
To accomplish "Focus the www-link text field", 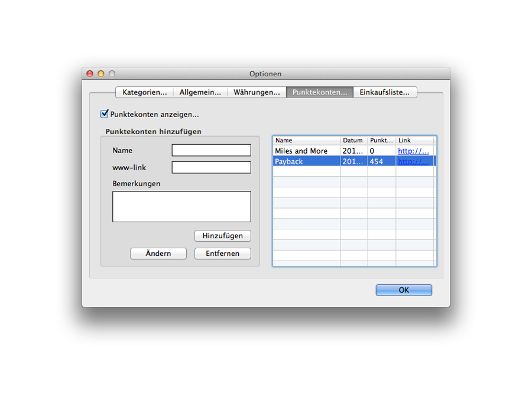I will (x=211, y=168).
